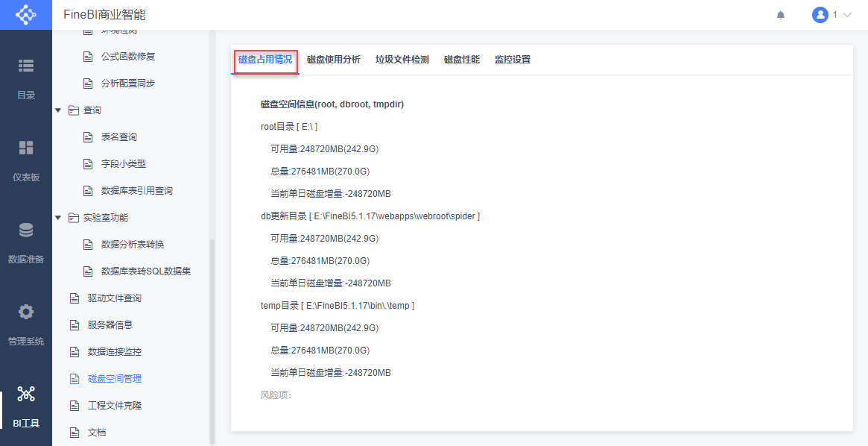This screenshot has width=868, height=446.
Task: Click the FineBI商业智能 title text
Action: (104, 14)
